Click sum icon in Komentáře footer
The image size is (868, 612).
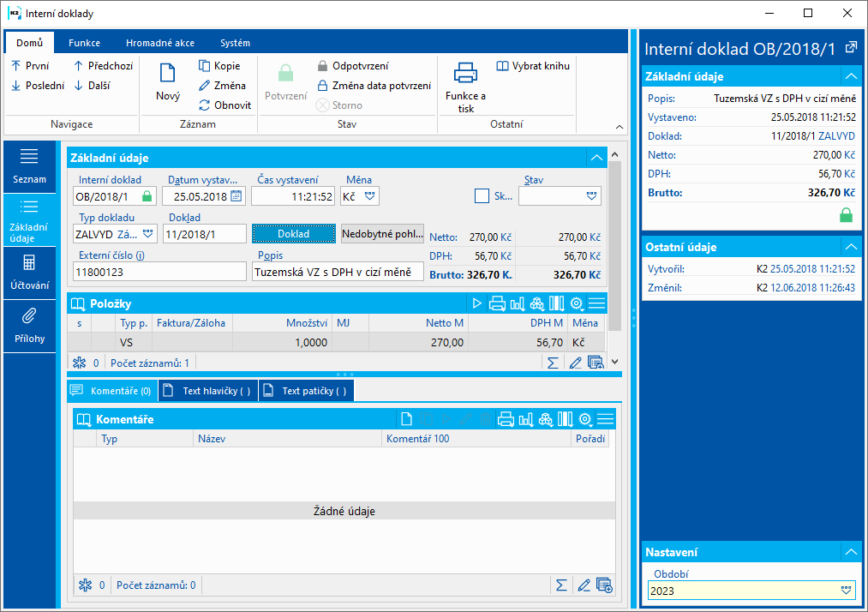(x=560, y=585)
